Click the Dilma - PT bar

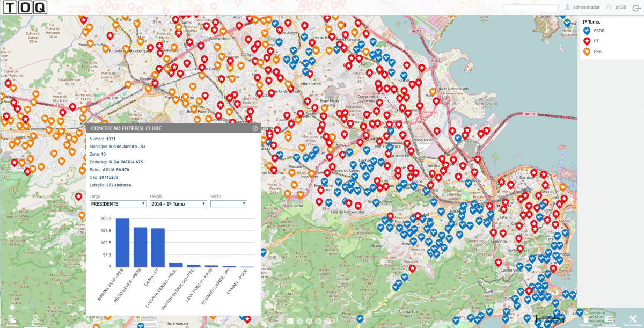(158, 247)
